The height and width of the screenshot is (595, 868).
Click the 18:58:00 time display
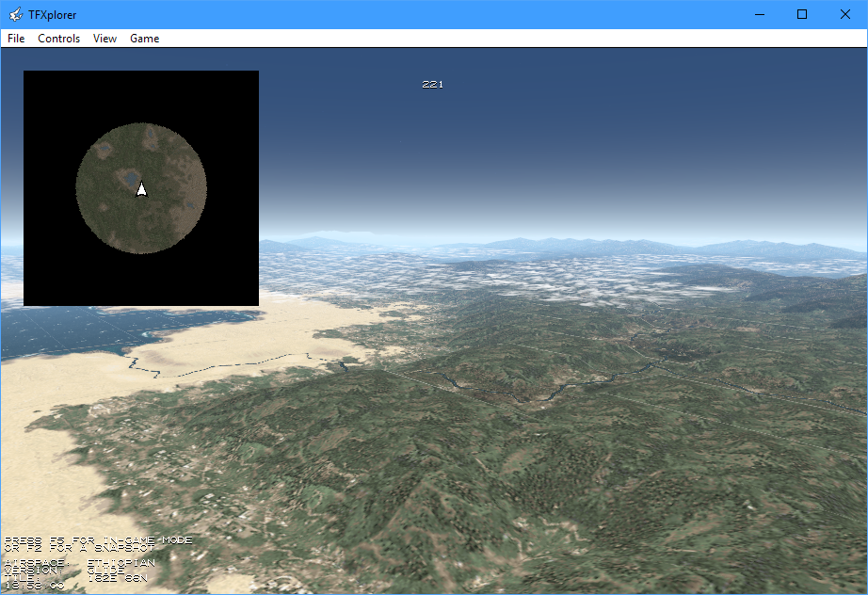point(35,586)
